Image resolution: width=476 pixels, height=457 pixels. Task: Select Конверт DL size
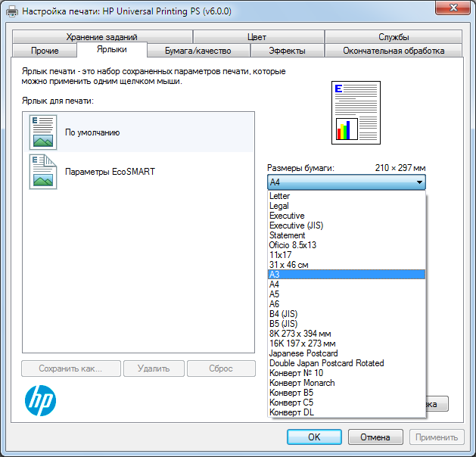point(347,412)
